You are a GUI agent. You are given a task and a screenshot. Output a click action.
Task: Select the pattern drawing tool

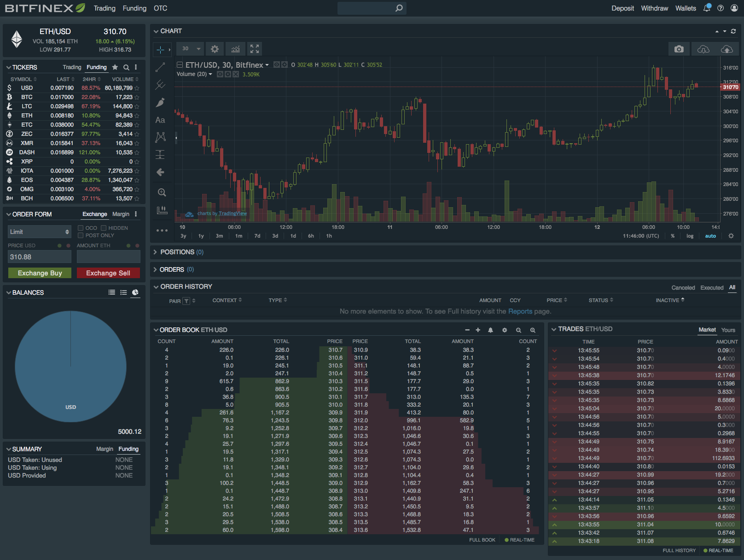pyautogui.click(x=160, y=137)
